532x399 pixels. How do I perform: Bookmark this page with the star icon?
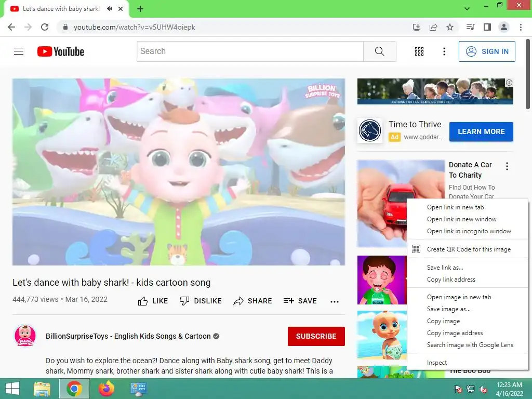450,27
